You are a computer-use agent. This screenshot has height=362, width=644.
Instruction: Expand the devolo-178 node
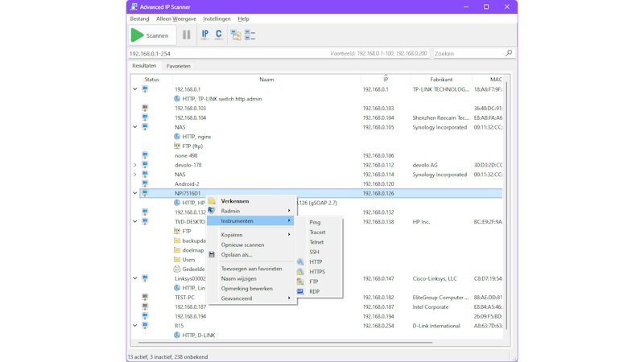[x=134, y=165]
